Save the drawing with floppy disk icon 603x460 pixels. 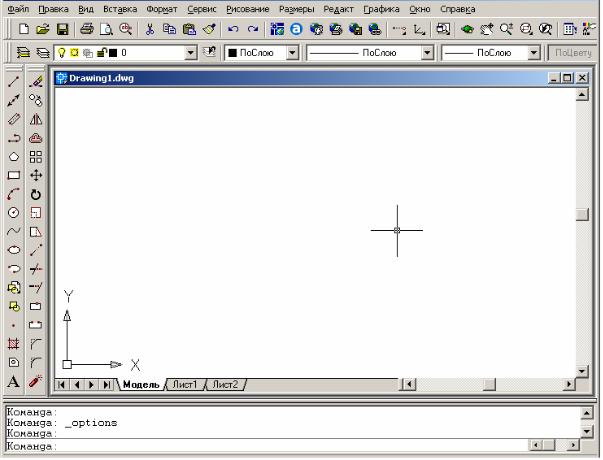[62, 29]
